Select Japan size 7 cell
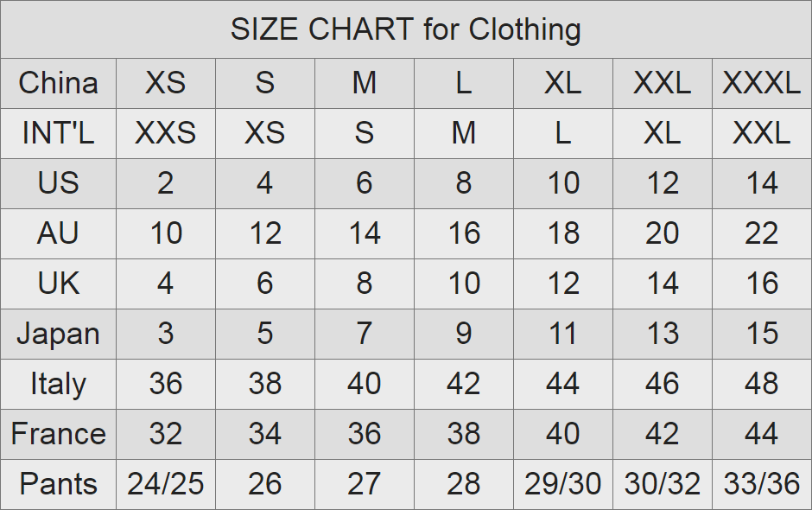812x510 pixels. pyautogui.click(x=364, y=335)
